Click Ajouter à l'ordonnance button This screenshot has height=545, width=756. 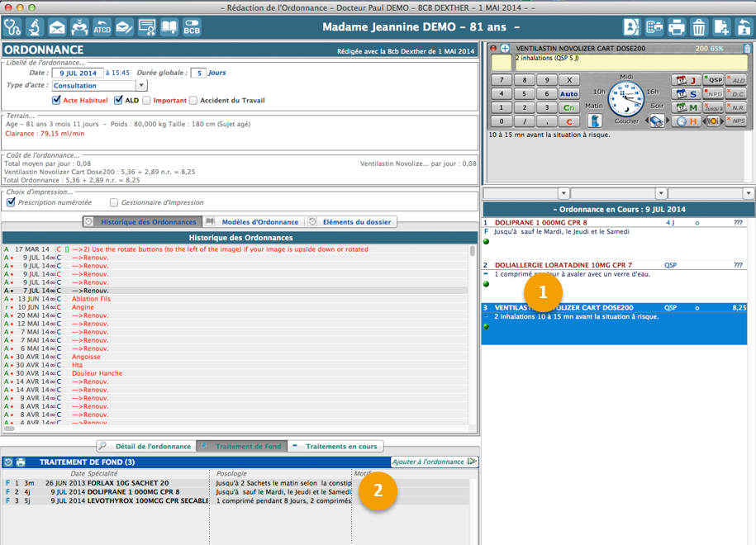[x=435, y=462]
